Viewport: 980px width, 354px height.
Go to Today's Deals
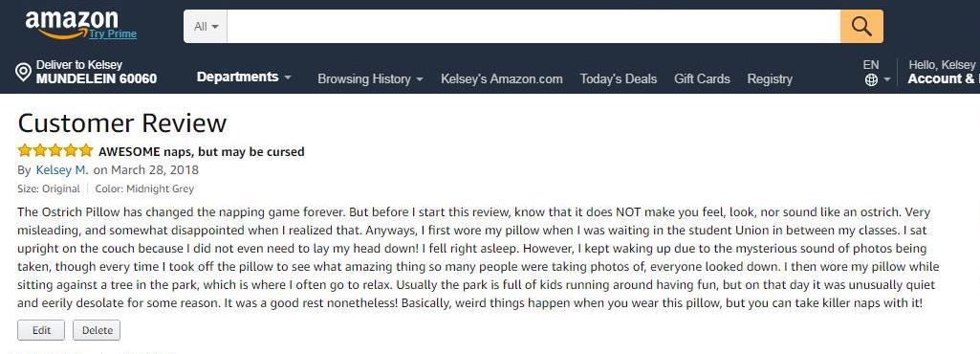click(x=619, y=78)
